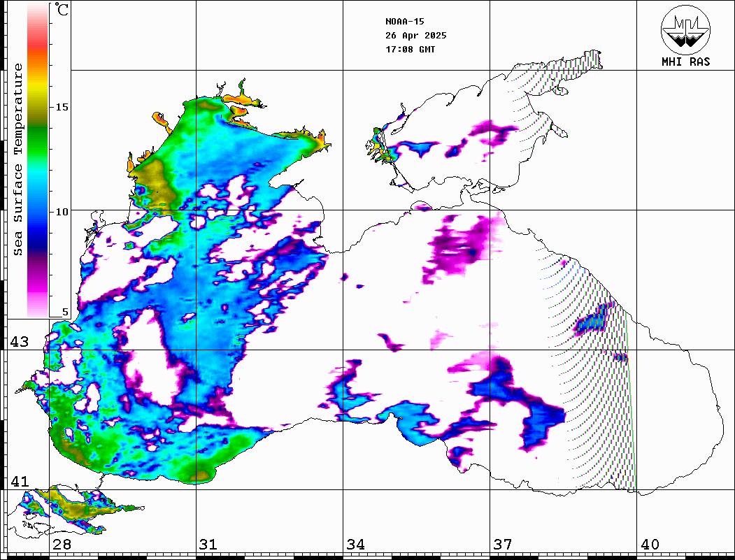Click the Sea Surface Temperature legend title

point(18,159)
